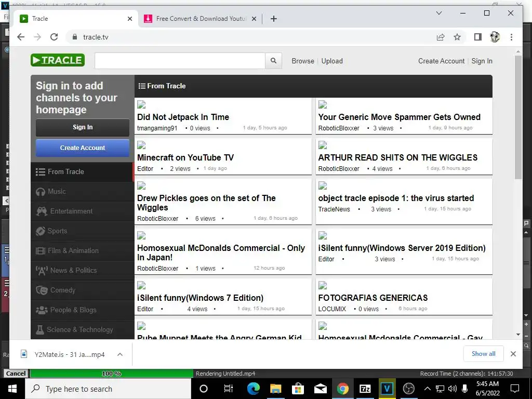532x399 pixels.
Task: Reload the tracle.tv page
Action: tap(54, 37)
